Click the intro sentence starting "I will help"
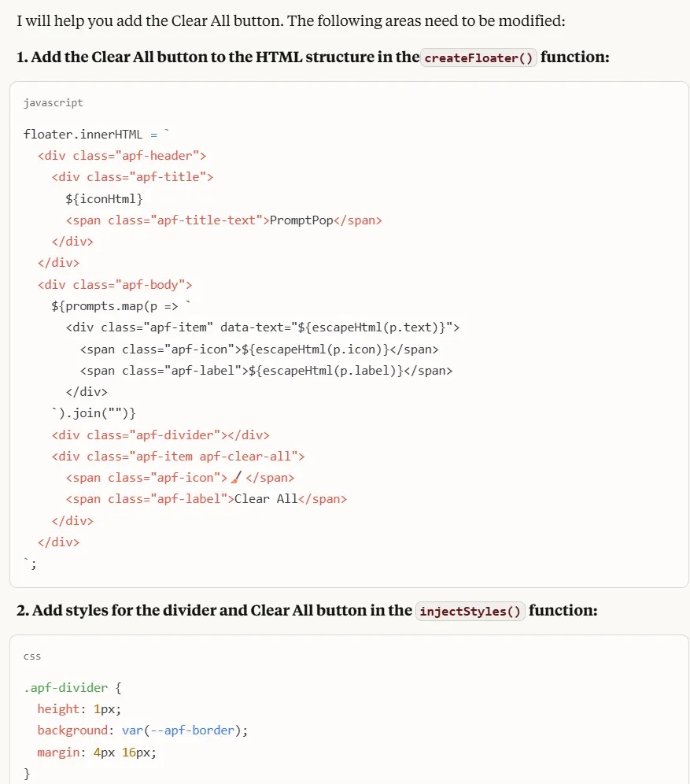Image resolution: width=690 pixels, height=784 pixels. coord(290,20)
